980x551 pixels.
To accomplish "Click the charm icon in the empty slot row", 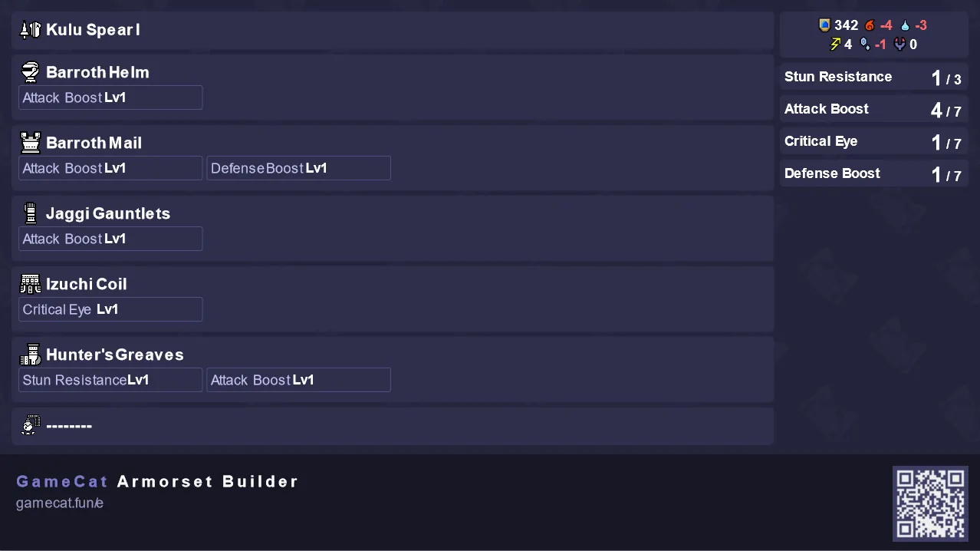I will tap(30, 425).
